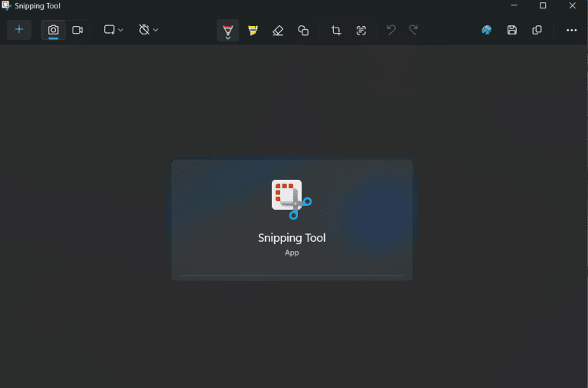Image resolution: width=588 pixels, height=388 pixels.
Task: Switch to screenshot Snip mode
Action: point(54,30)
